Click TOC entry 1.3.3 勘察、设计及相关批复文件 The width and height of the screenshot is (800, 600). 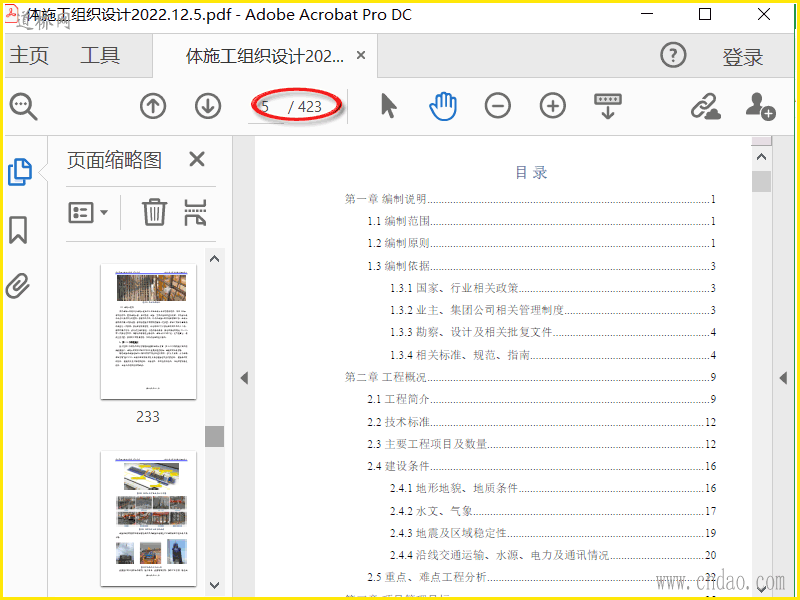coord(553,332)
